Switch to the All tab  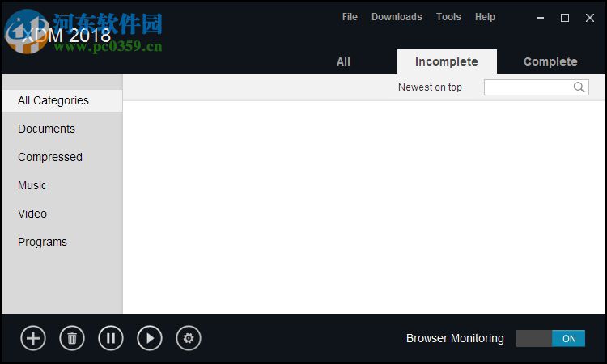[343, 61]
